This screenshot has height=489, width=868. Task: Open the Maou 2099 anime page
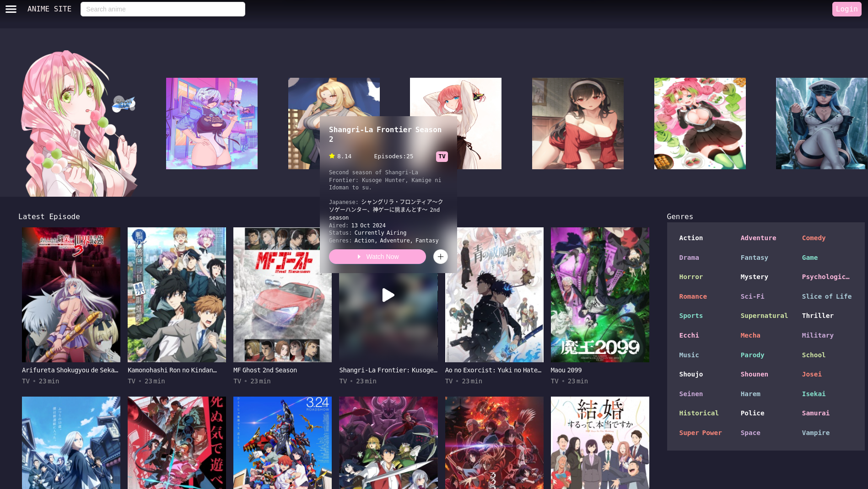click(566, 370)
